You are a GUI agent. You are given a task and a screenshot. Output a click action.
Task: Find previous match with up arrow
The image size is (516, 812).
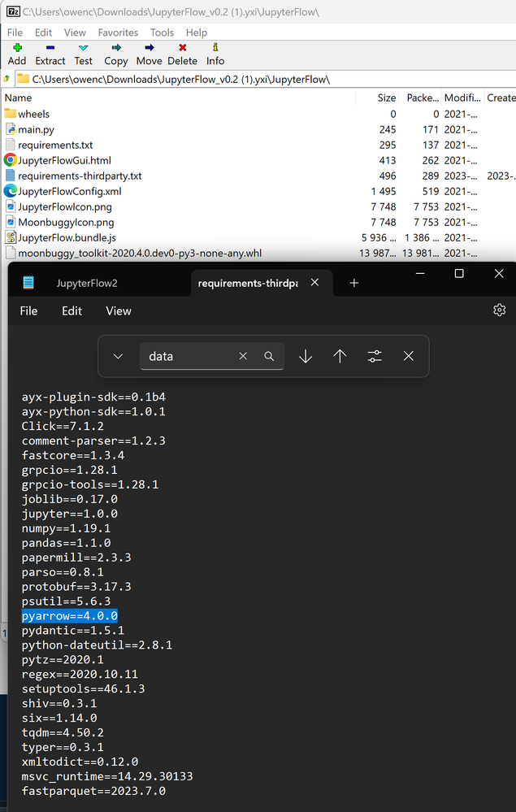click(x=340, y=356)
